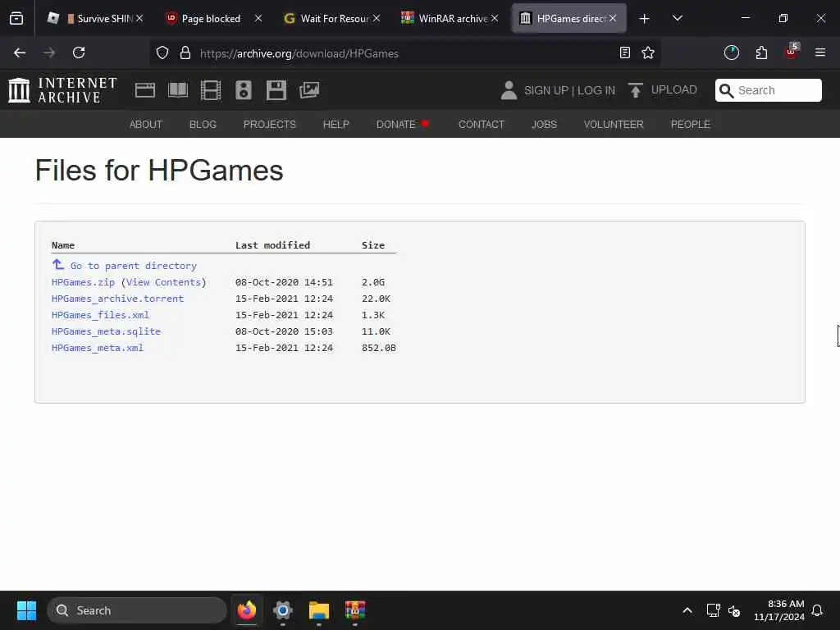Expand hidden system tray icons chevron

coord(687,610)
